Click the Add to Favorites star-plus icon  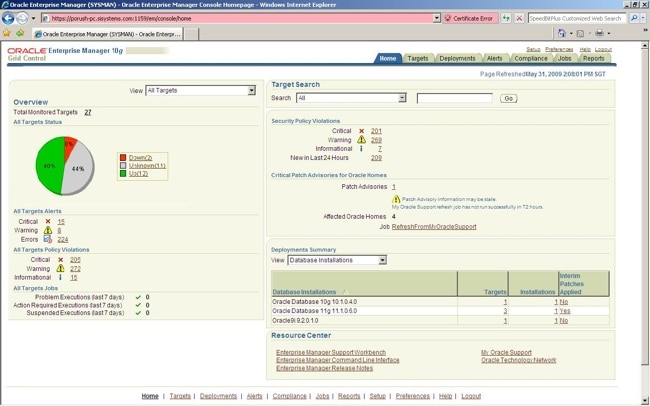coord(20,33)
